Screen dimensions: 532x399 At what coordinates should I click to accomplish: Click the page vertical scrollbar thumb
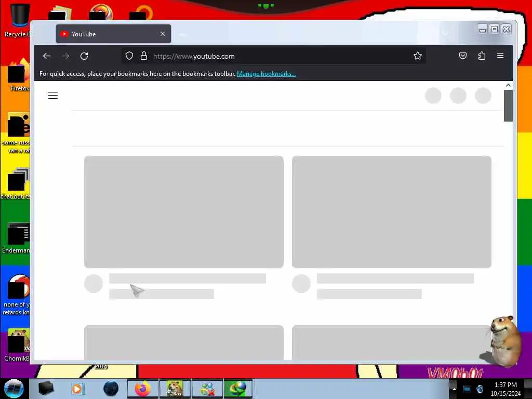(508, 105)
